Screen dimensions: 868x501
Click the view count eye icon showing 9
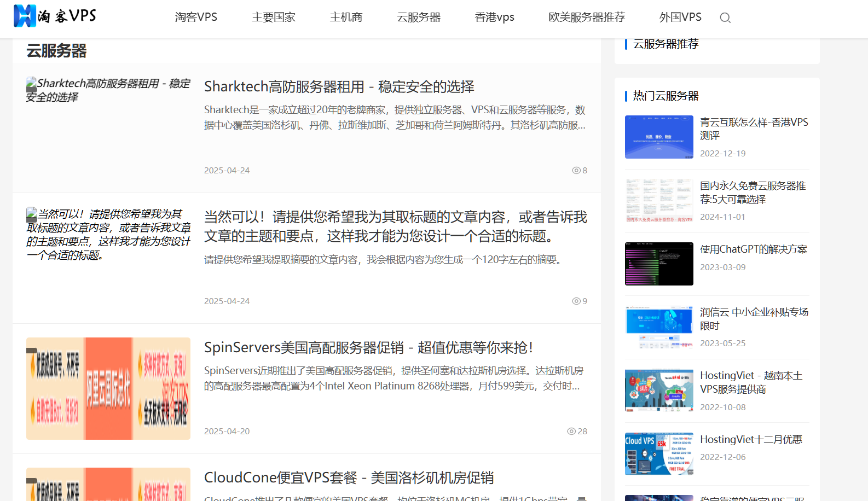576,301
